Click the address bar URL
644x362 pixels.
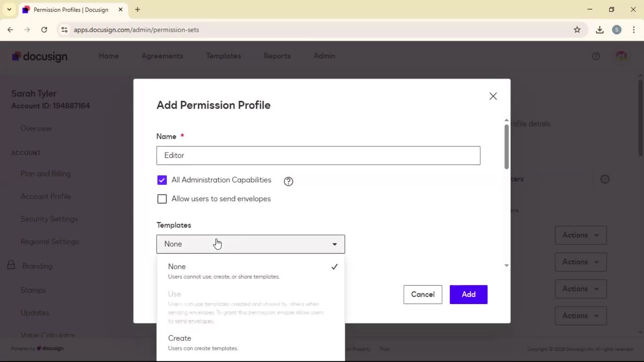click(x=136, y=30)
